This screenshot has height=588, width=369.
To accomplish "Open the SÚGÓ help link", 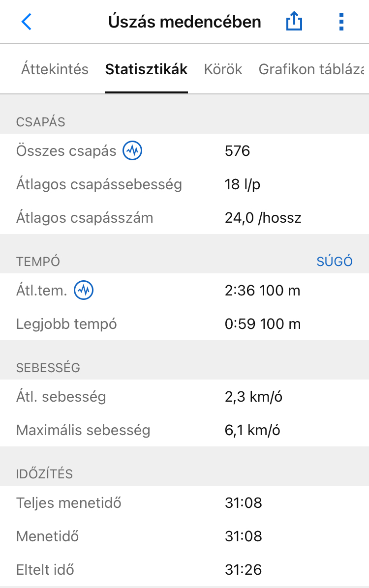I will [x=335, y=262].
